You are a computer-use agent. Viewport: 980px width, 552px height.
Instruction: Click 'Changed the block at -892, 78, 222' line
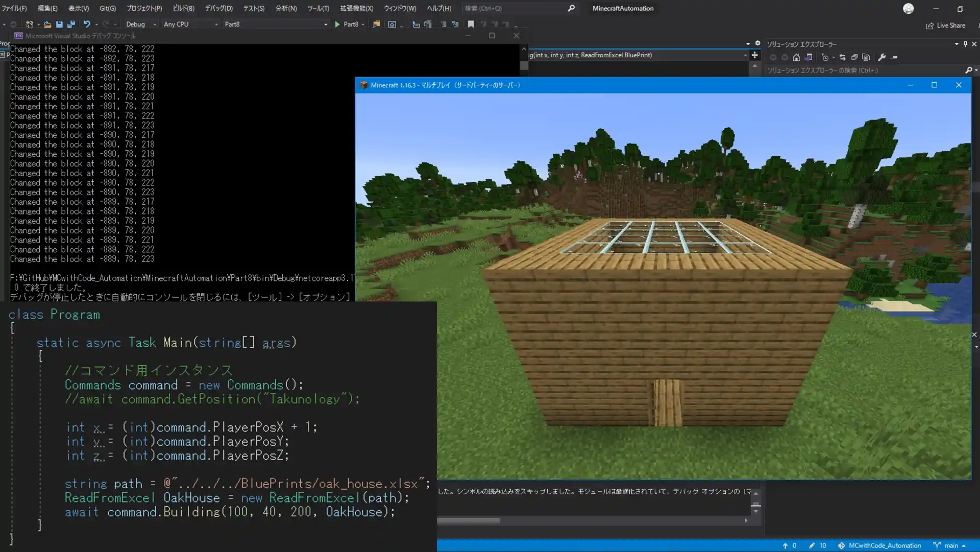[82, 49]
